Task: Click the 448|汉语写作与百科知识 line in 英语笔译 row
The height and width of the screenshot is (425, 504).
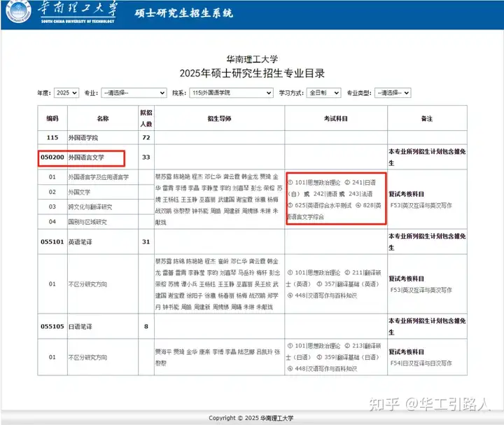Action: coord(322,295)
